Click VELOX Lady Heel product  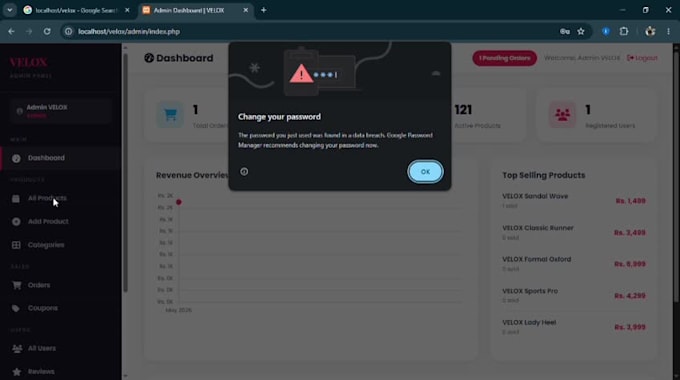pyautogui.click(x=529, y=323)
